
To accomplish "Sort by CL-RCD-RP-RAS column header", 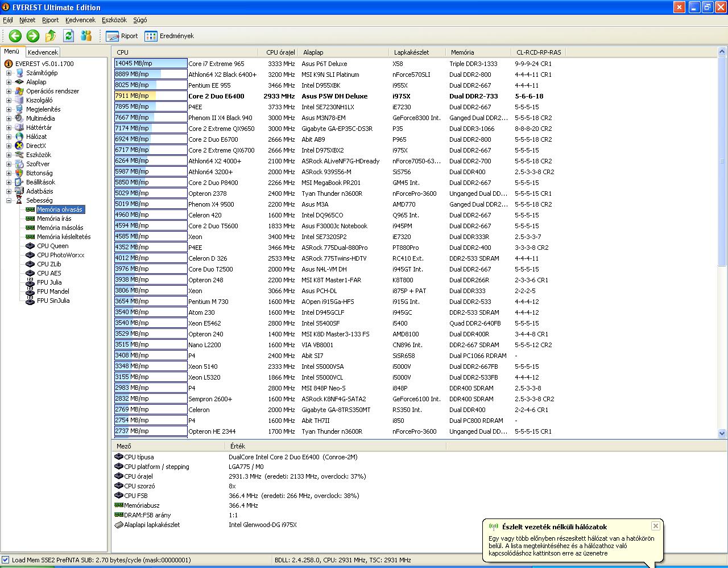I will pos(539,52).
